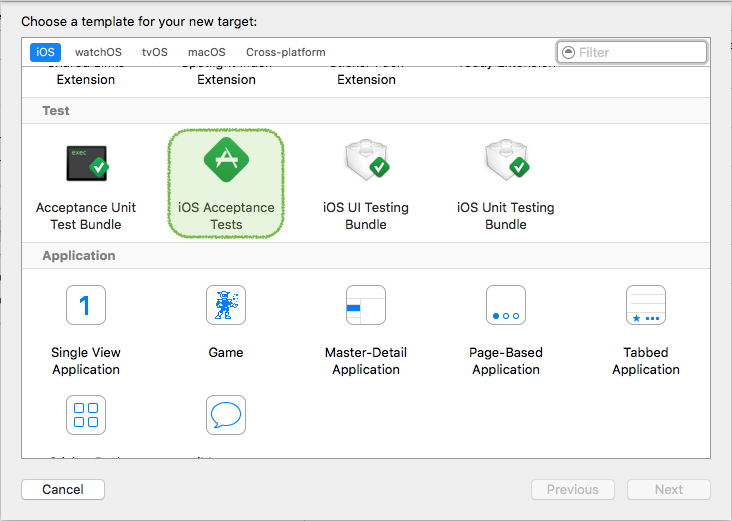Click the 'iOS Acceptance Tests' label
The width and height of the screenshot is (732, 521).
[x=226, y=216]
